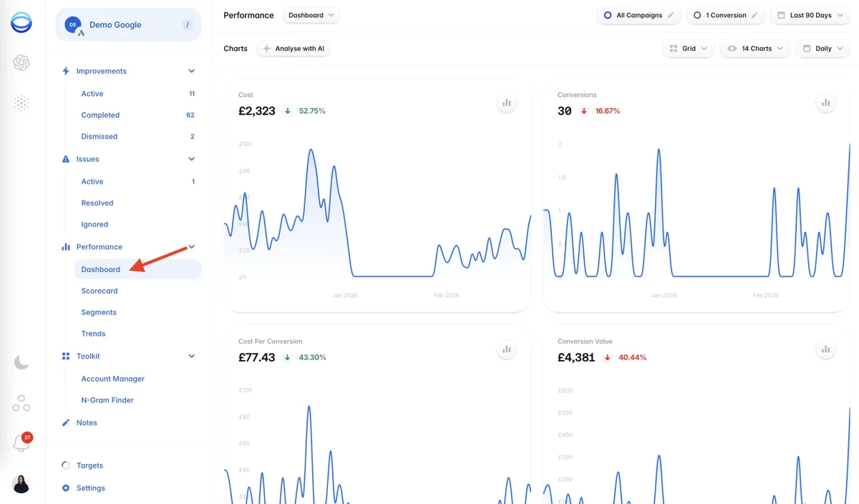Click the Analyse with AI button
859x504 pixels.
pyautogui.click(x=293, y=49)
